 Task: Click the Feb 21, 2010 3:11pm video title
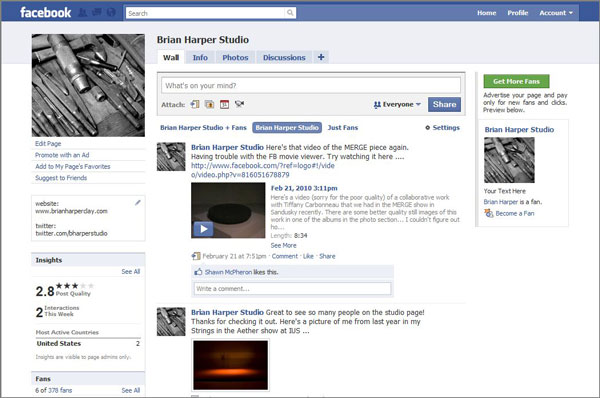click(304, 188)
